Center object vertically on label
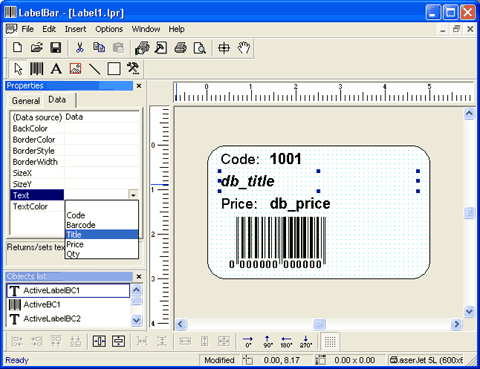Viewport: 480px width, 369px height. [x=118, y=341]
